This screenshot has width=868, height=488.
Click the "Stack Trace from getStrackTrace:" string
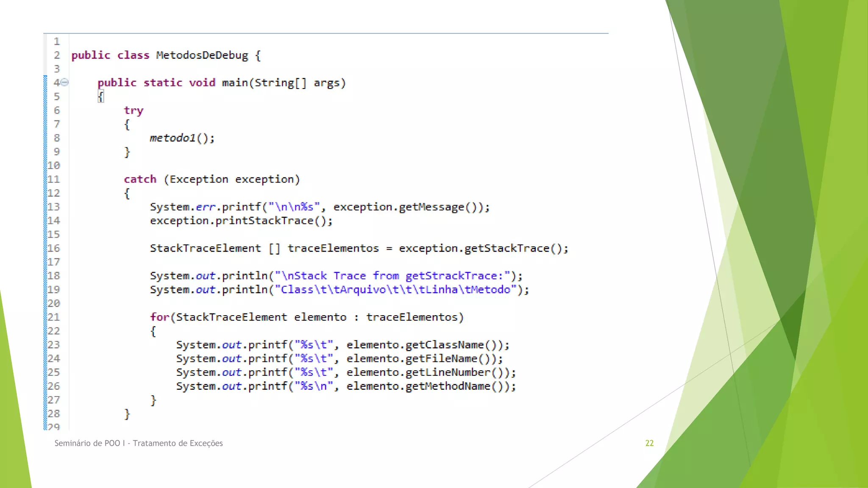[392, 276]
